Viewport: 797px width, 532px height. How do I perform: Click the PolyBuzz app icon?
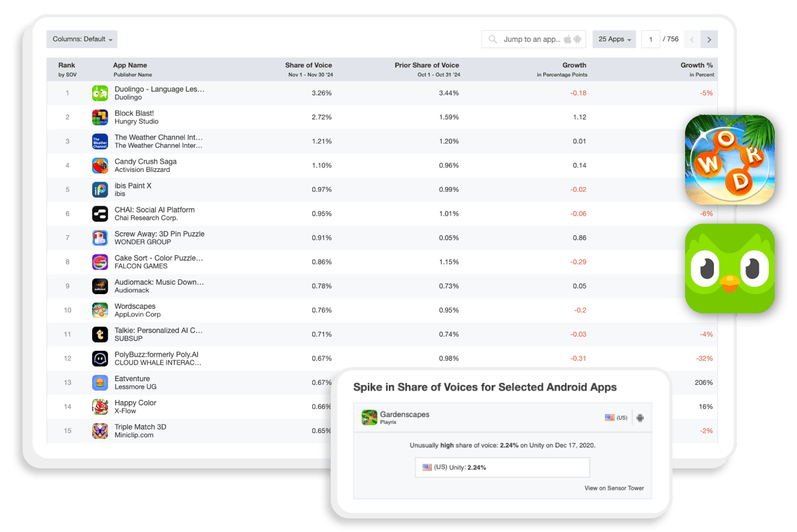click(100, 358)
